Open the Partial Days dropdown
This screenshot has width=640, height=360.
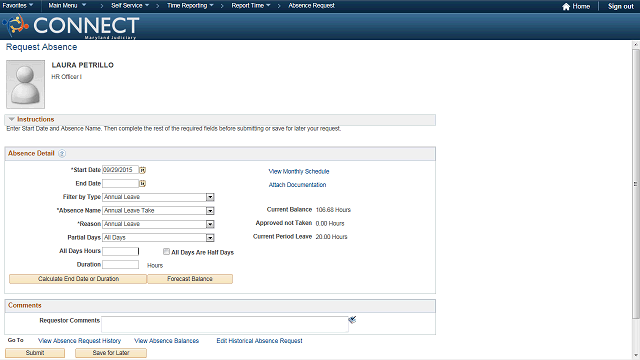click(x=210, y=238)
